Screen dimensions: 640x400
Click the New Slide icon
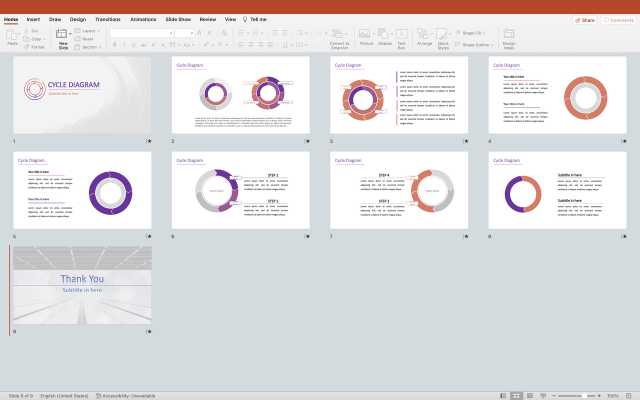click(63, 36)
